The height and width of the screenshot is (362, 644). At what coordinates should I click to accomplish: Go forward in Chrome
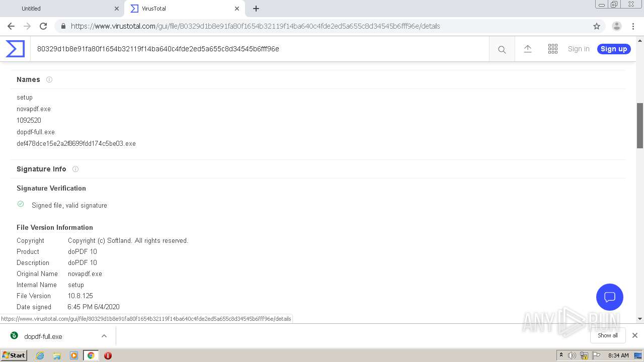tap(27, 26)
